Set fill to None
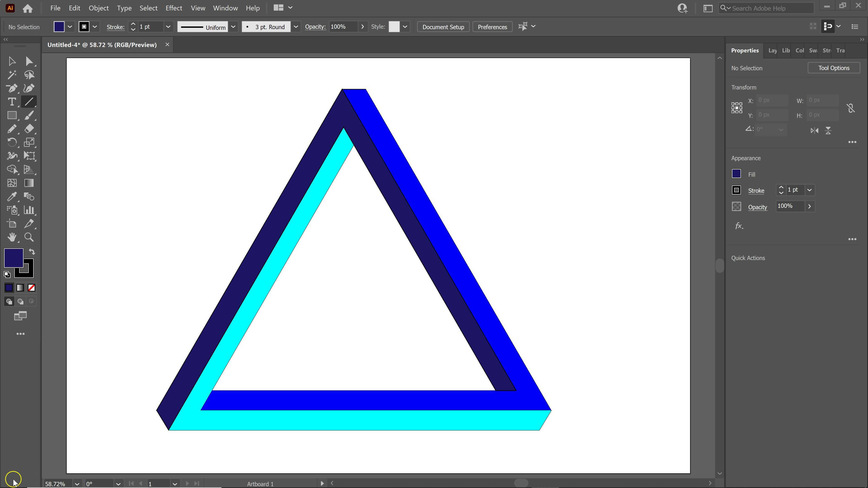Viewport: 868px width, 488px height. (x=31, y=288)
